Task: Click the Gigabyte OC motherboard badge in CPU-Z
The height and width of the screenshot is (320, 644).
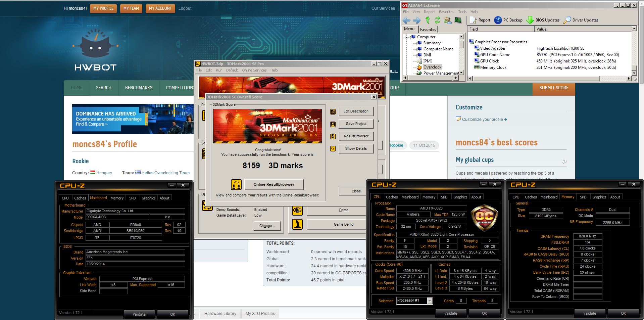Action: point(485,218)
